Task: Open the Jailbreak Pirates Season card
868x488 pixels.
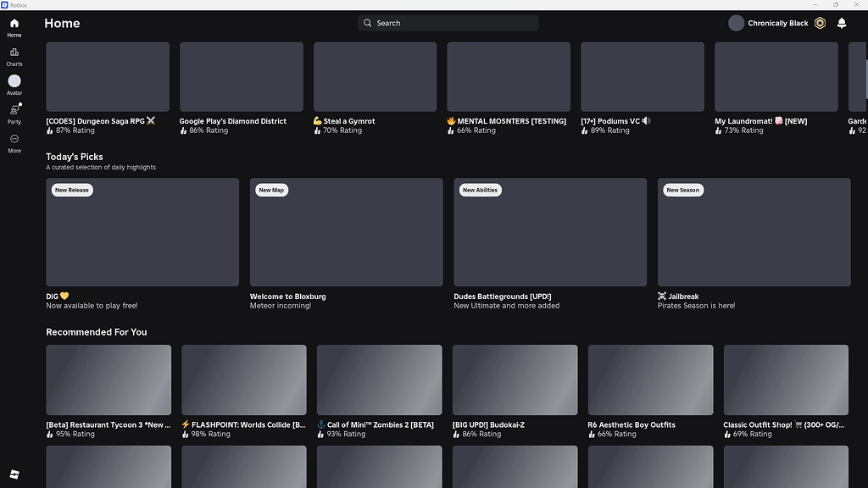Action: coord(753,232)
